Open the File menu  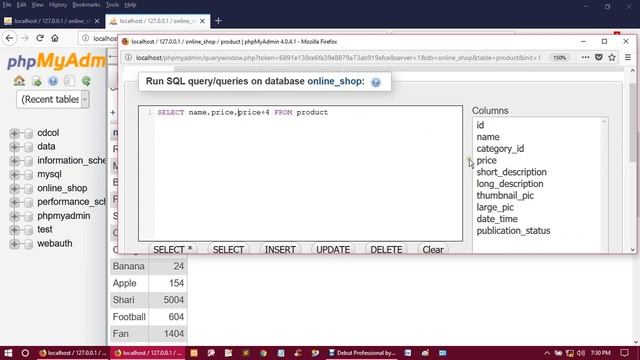pos(7,5)
